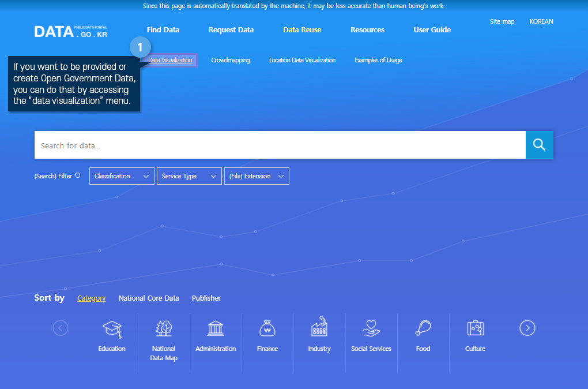This screenshot has height=389, width=588.
Task: Select the Finance money bag icon
Action: (x=267, y=329)
